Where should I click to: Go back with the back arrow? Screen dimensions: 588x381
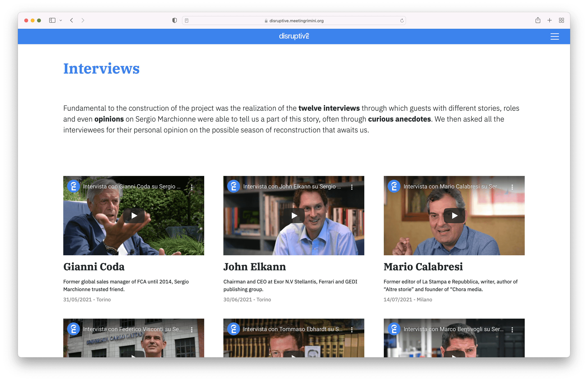pyautogui.click(x=72, y=20)
